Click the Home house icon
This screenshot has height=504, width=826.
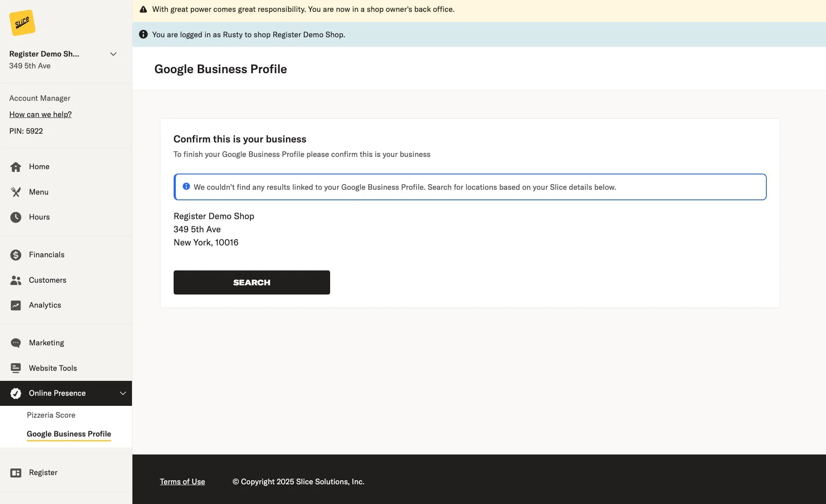coord(16,167)
